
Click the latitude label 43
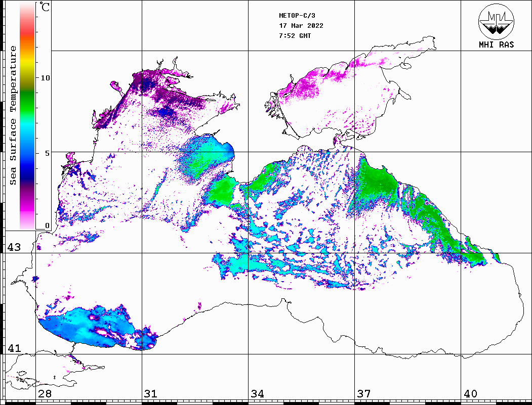click(x=14, y=247)
